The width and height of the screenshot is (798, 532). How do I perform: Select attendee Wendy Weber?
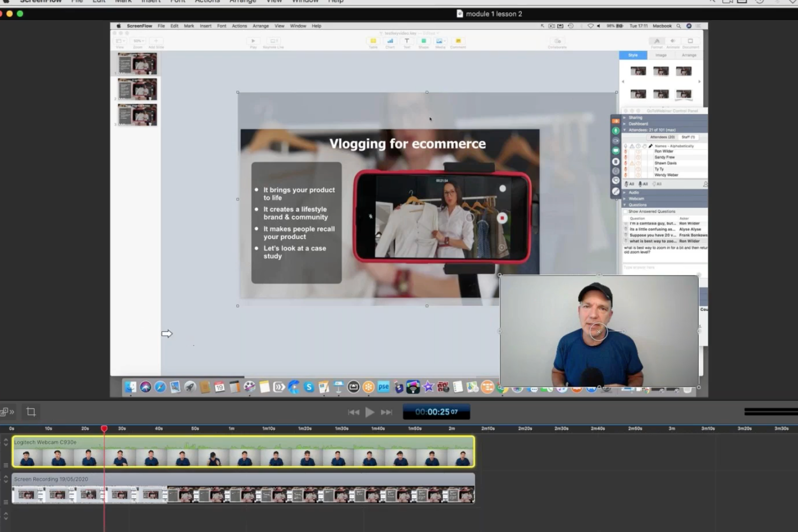pyautogui.click(x=667, y=175)
